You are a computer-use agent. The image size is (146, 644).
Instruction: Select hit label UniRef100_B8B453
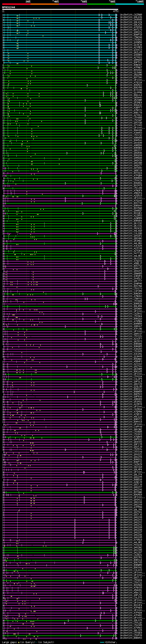(x=131, y=638)
